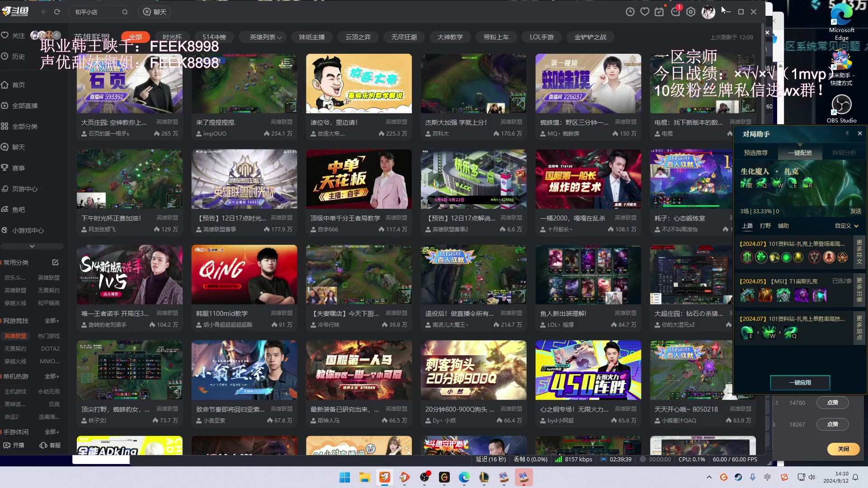Open the message icon with the red 1 badge
This screenshot has width=868, height=488.
point(675,11)
